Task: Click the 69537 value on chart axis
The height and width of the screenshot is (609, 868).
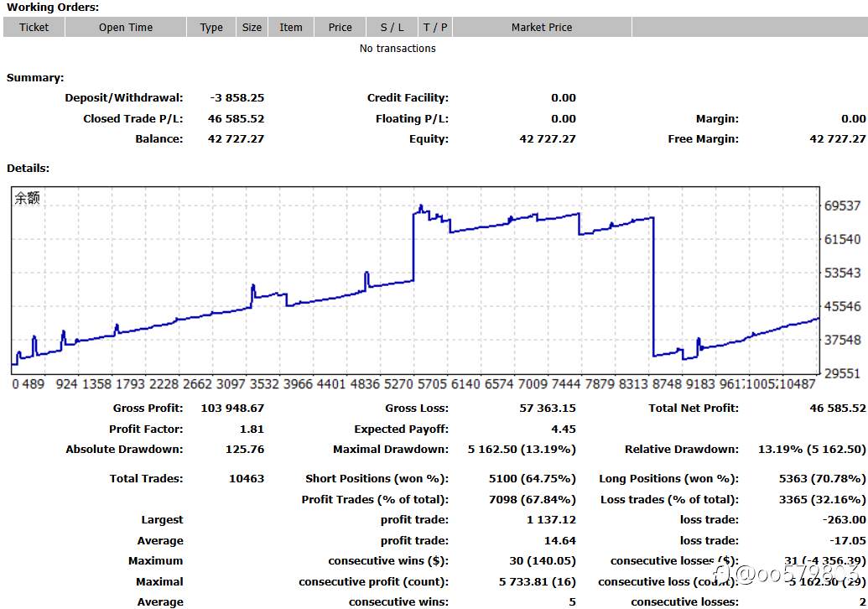Action: (x=843, y=206)
